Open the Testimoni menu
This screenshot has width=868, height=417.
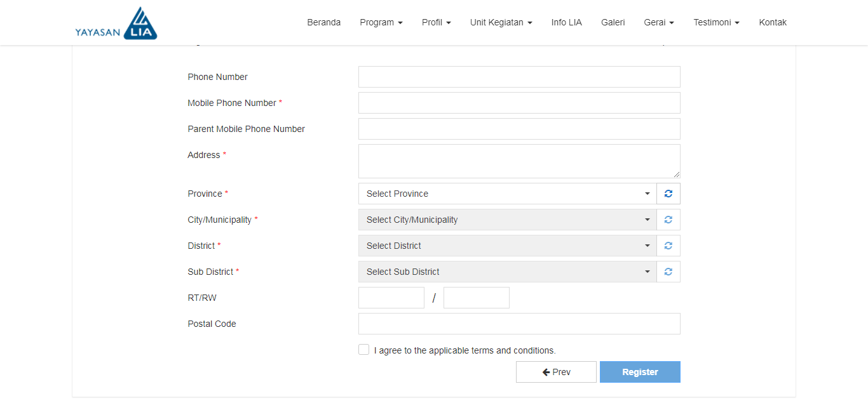(x=716, y=22)
